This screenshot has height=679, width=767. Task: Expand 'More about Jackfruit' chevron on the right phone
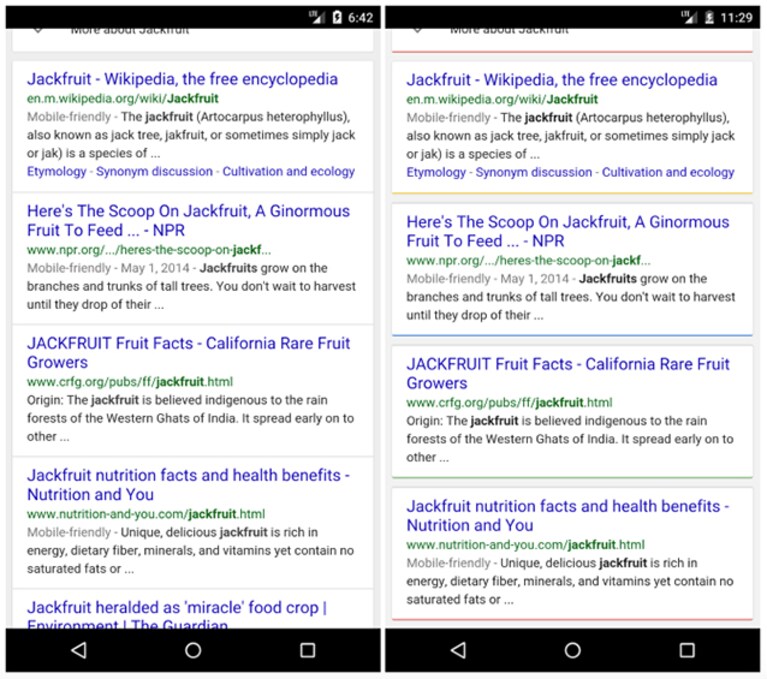pyautogui.click(x=417, y=31)
